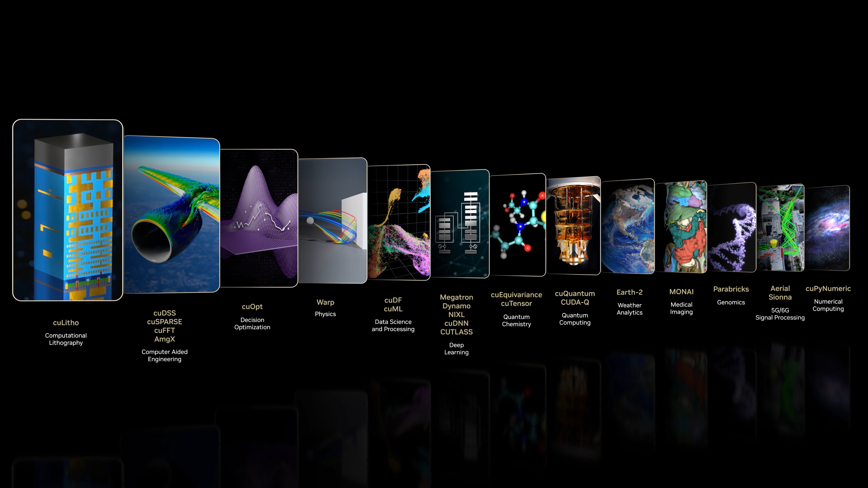Screen dimensions: 868x488
Task: Select the colorful data scatter plot card
Action: [x=399, y=222]
